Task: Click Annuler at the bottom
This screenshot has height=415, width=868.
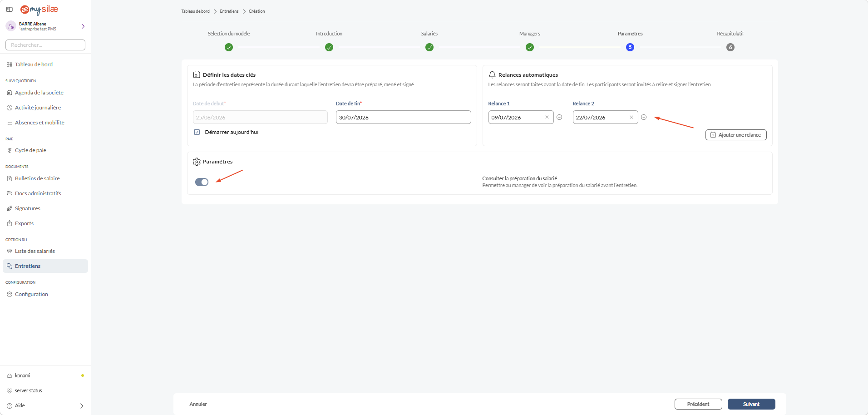Action: point(198,404)
